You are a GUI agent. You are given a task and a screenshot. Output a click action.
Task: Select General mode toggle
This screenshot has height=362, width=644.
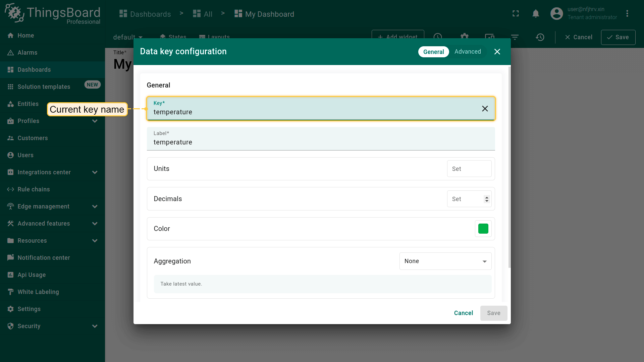click(x=433, y=52)
